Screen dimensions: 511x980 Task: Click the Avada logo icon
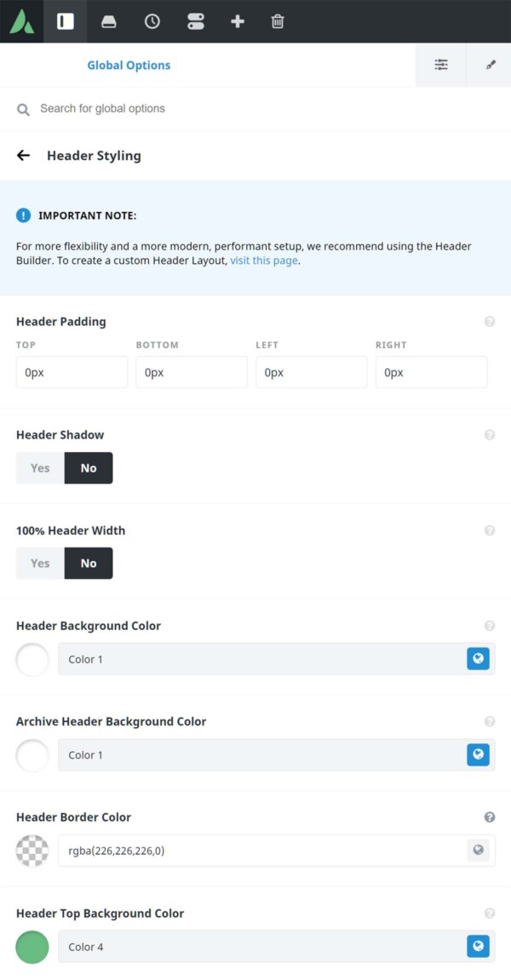pos(20,21)
